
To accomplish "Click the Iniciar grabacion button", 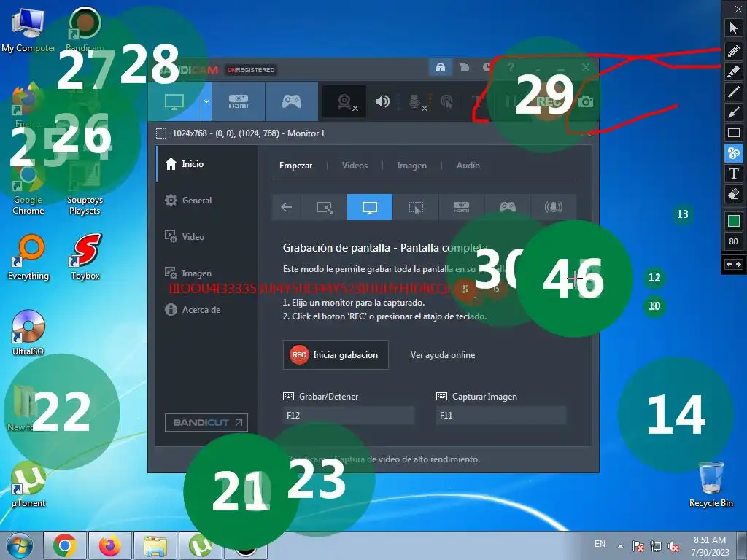I will coord(336,355).
